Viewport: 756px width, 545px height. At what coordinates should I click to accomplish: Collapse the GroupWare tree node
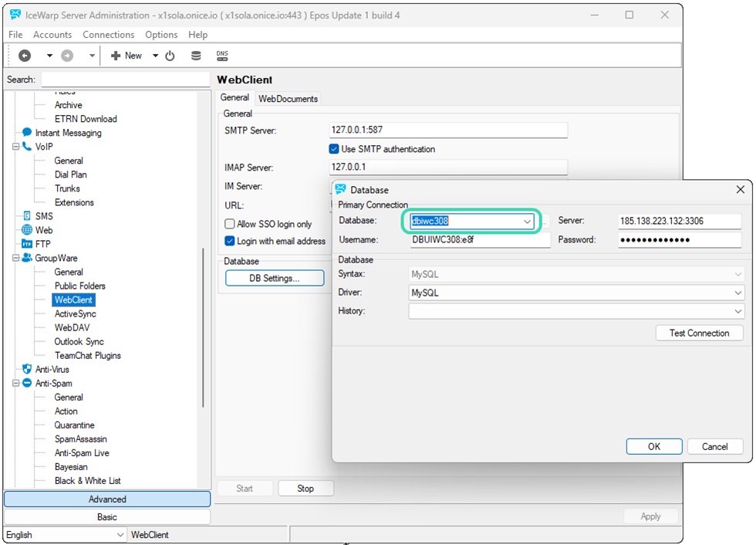pyautogui.click(x=16, y=258)
